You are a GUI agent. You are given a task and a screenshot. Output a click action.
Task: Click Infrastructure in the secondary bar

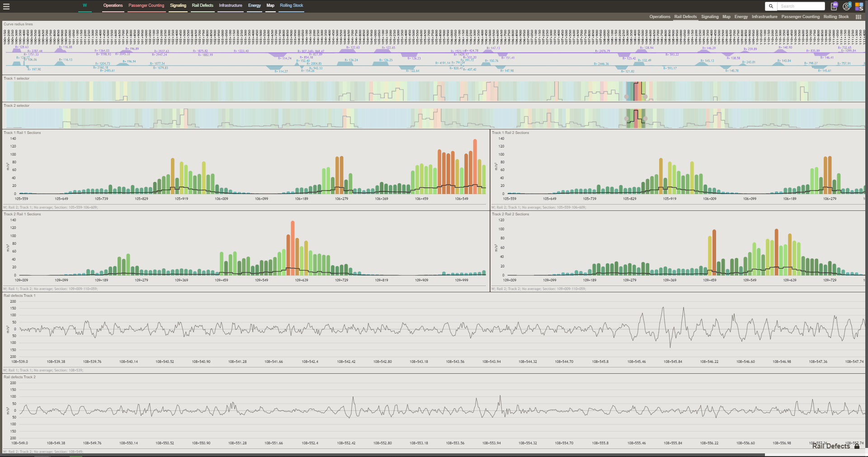764,17
